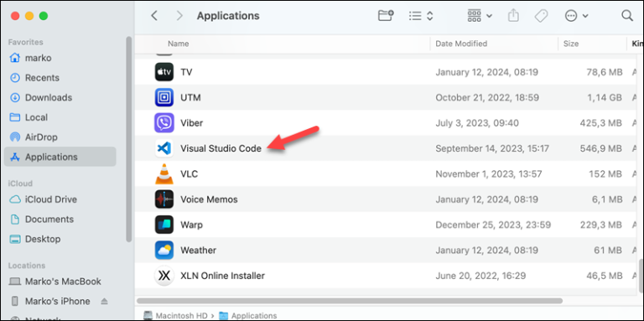The width and height of the screenshot is (644, 321).
Task: Click the 1,14 GB size value
Action: [604, 98]
